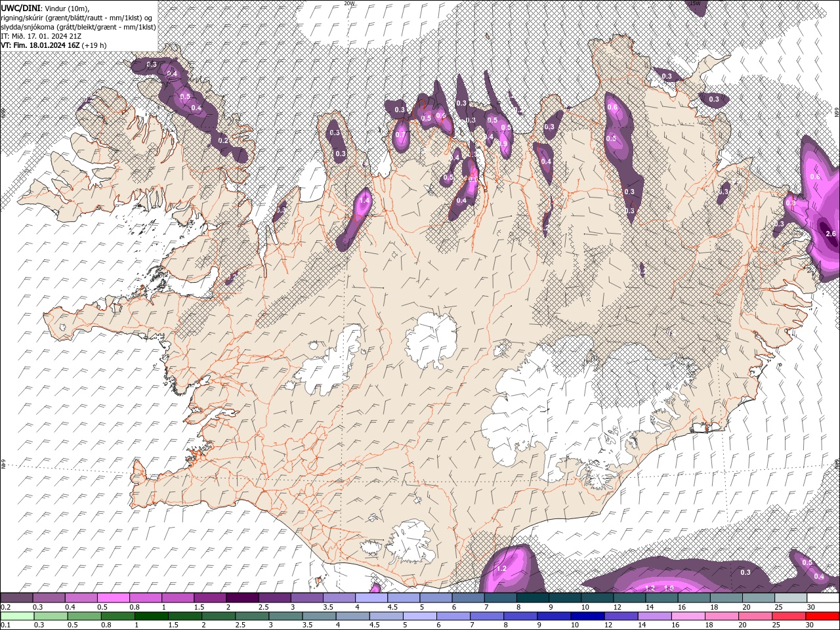This screenshot has height=630, width=840.
Task: Select the (+19 h) forecast offset text
Action: (94, 45)
